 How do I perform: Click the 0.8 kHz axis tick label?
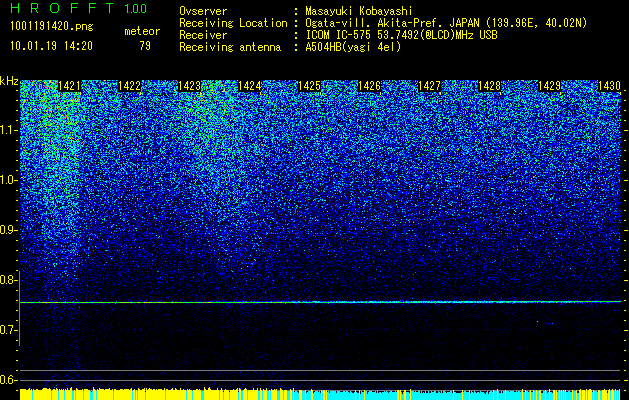[x=8, y=280]
